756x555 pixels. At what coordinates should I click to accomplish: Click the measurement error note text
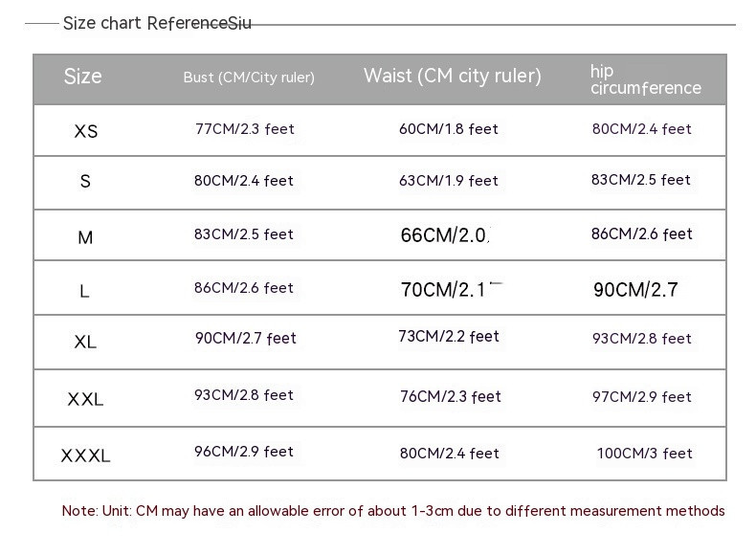393,511
